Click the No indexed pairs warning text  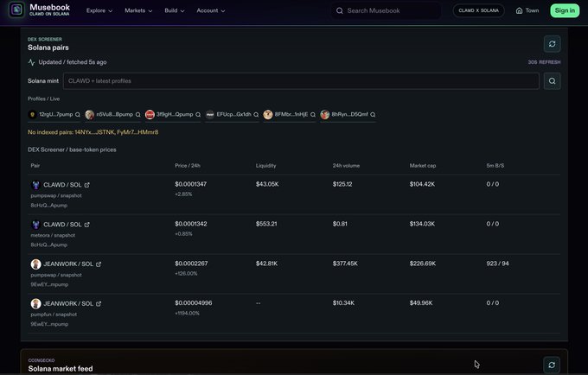93,132
